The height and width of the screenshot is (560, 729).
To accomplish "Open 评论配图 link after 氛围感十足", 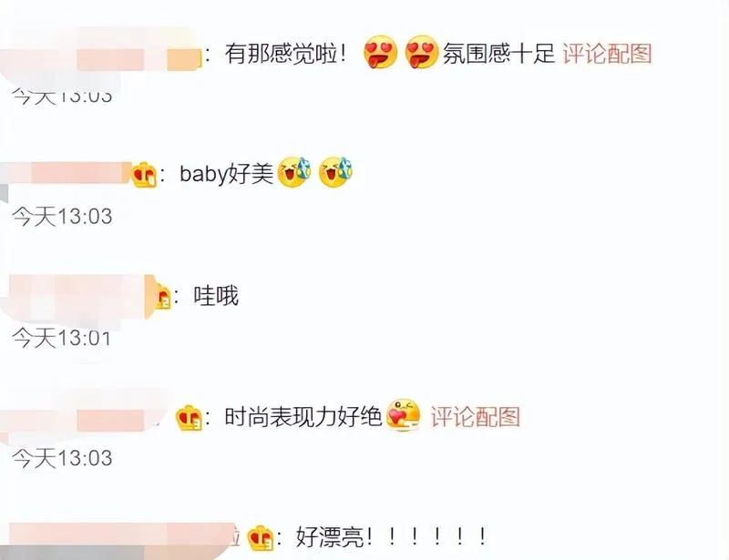I will pyautogui.click(x=607, y=53).
